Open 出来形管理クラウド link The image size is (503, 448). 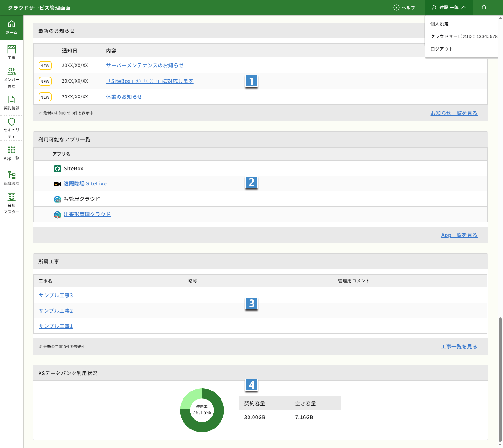(87, 214)
